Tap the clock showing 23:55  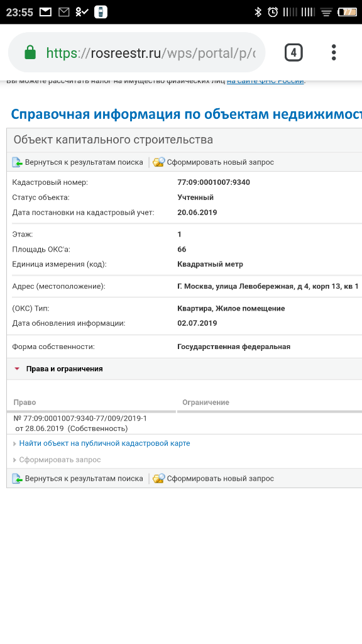19,12
